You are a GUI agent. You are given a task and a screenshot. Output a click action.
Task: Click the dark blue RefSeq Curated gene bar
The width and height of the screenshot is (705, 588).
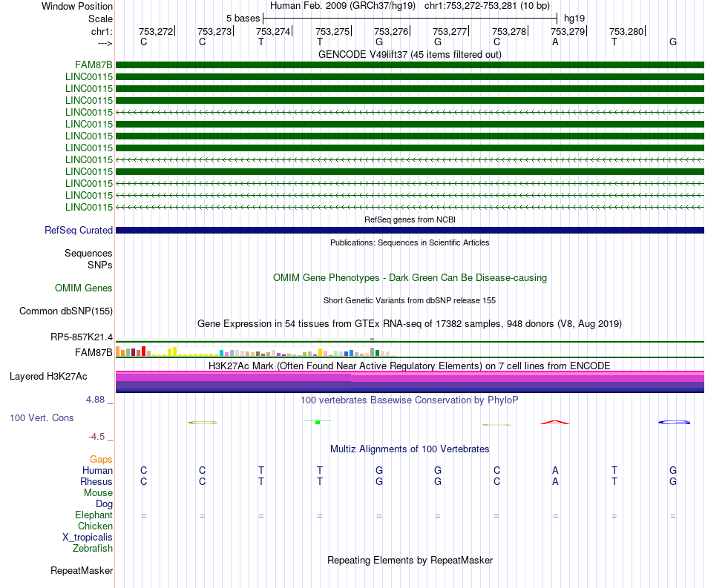click(410, 230)
